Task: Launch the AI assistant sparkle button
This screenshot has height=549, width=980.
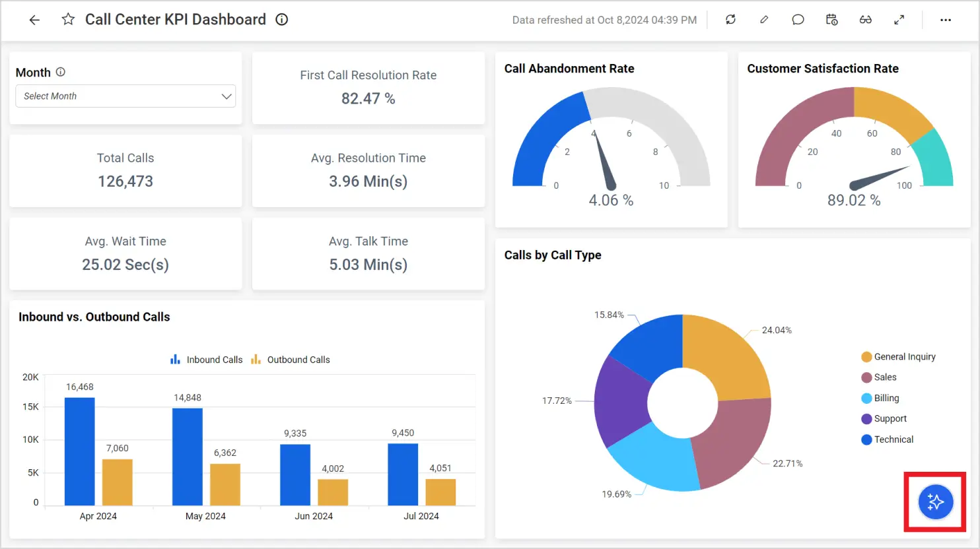Action: click(x=935, y=502)
